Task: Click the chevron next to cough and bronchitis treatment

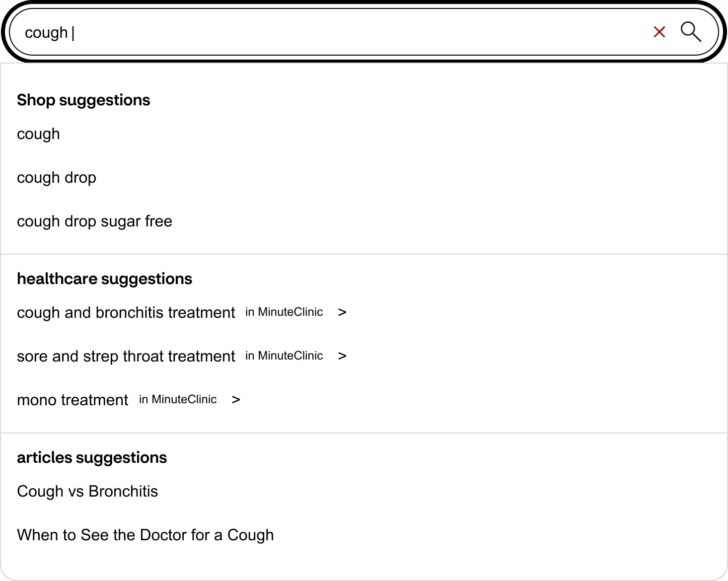Action: [x=343, y=312]
